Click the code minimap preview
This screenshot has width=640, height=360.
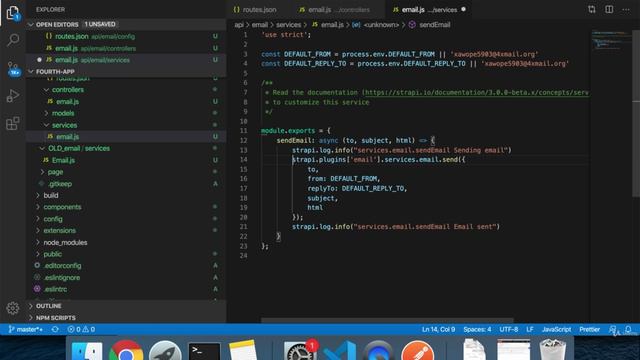pos(610,40)
